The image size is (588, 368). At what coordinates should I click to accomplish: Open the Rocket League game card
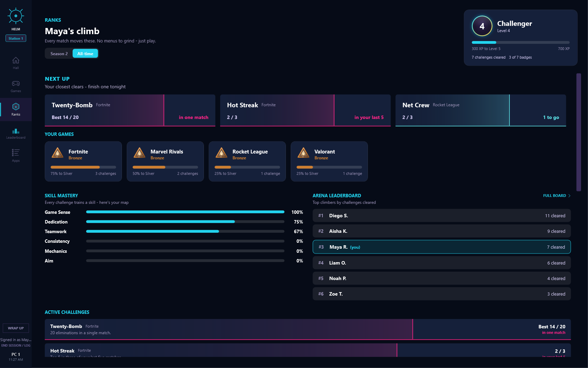point(247,161)
